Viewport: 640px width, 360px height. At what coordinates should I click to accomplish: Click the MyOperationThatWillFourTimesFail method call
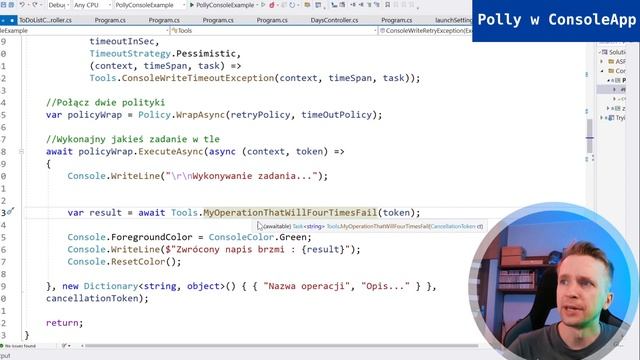[x=290, y=213]
